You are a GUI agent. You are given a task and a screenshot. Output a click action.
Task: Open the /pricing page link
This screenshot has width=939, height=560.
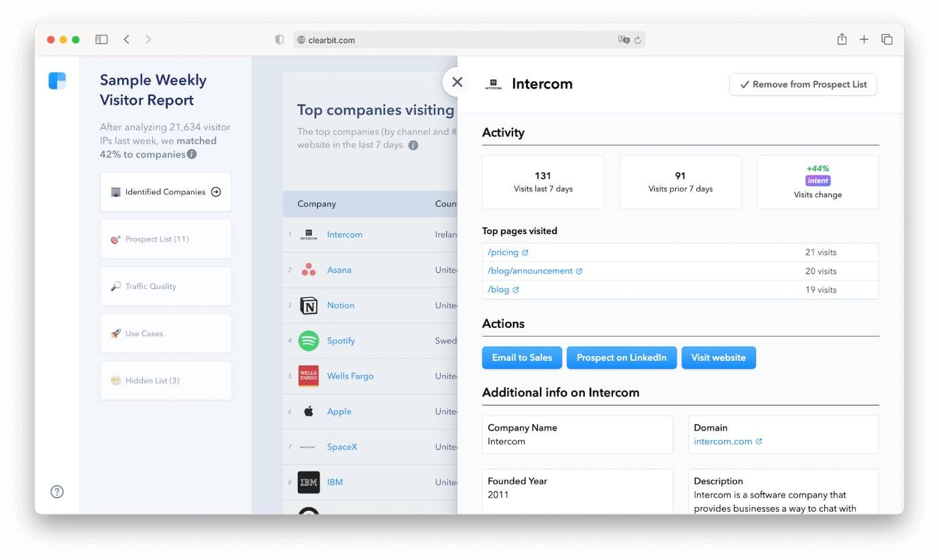point(503,253)
